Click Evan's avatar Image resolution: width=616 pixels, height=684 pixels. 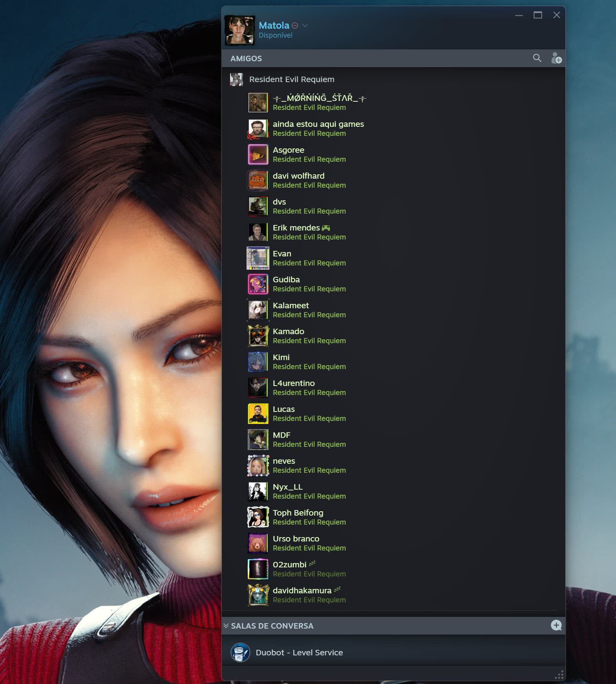tap(258, 258)
